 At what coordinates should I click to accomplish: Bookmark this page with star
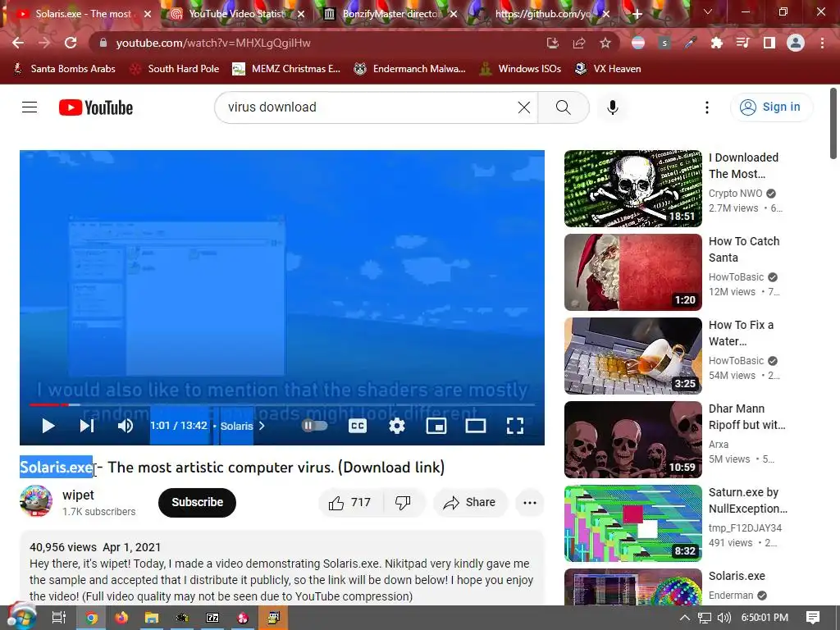click(x=605, y=43)
